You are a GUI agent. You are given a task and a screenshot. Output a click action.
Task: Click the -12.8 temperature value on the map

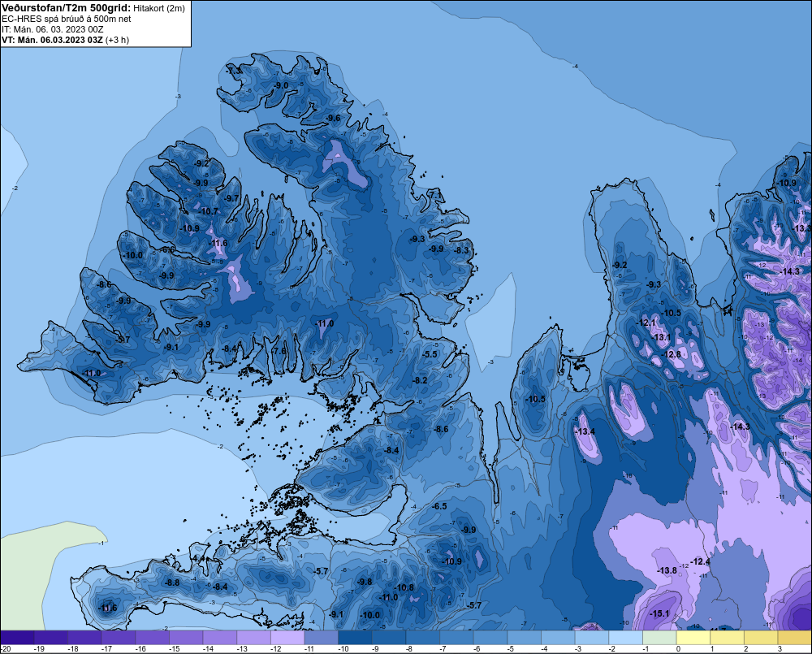[672, 354]
